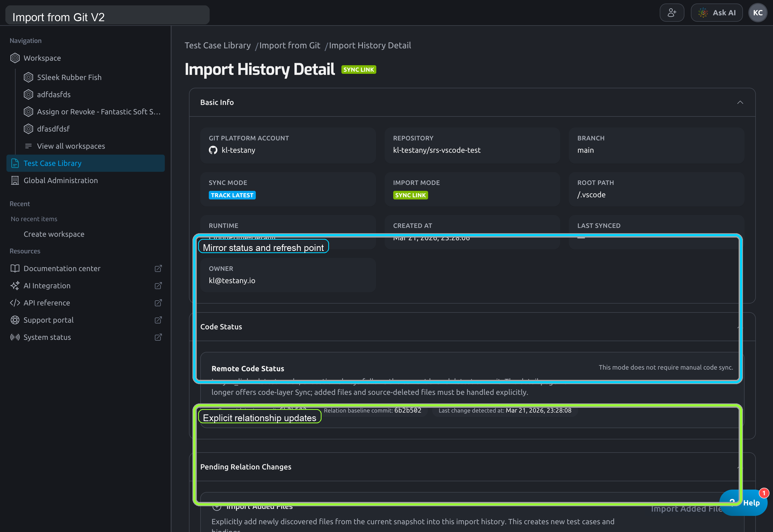Click SYNC LINK badge under Import Mode
The width and height of the screenshot is (773, 532).
410,195
